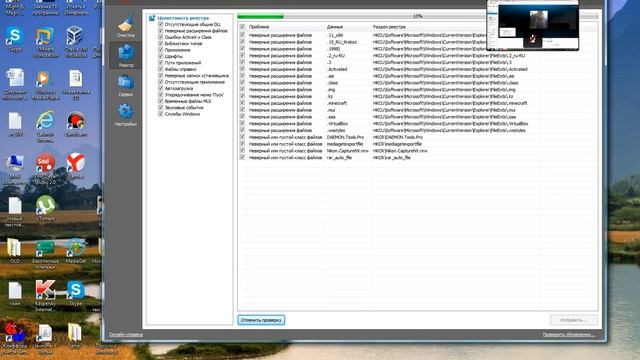Open the Skype shortcut beside VMware Workstation
Screen dimensions: 640x360
click(15, 39)
